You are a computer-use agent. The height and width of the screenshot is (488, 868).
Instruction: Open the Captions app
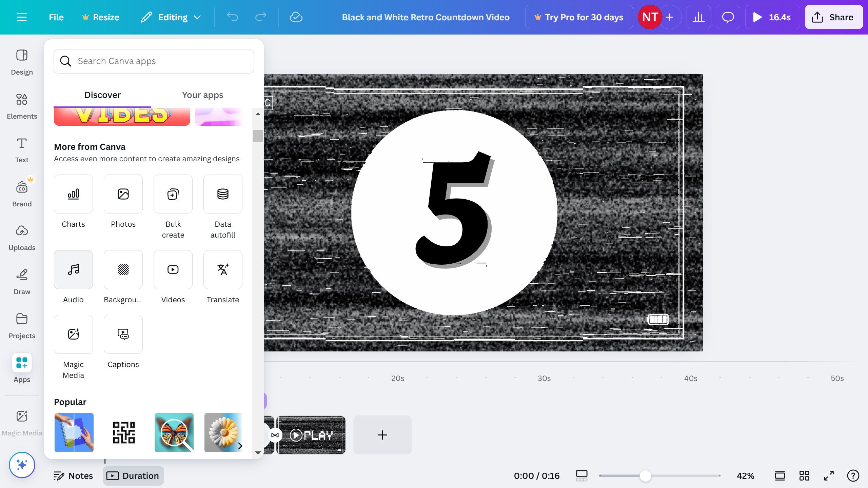click(x=123, y=334)
